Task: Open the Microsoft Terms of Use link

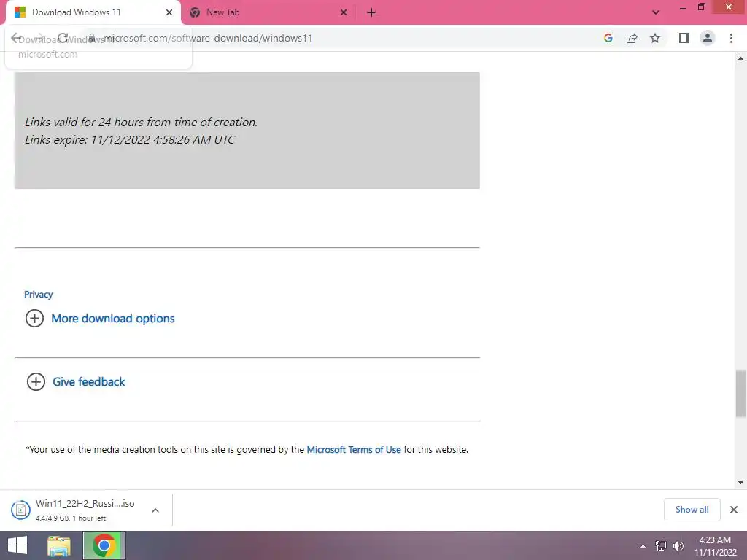Action: click(x=354, y=449)
